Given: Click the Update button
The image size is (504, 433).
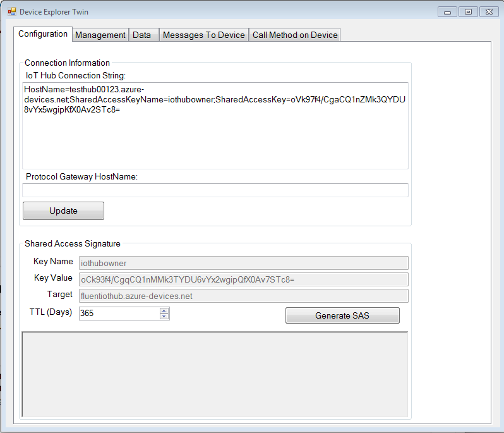Looking at the screenshot, I should point(63,210).
